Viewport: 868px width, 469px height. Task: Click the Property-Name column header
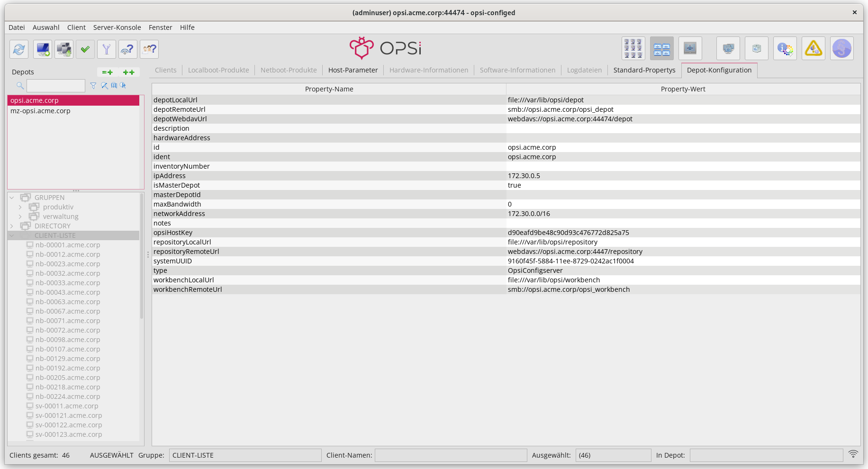[329, 89]
